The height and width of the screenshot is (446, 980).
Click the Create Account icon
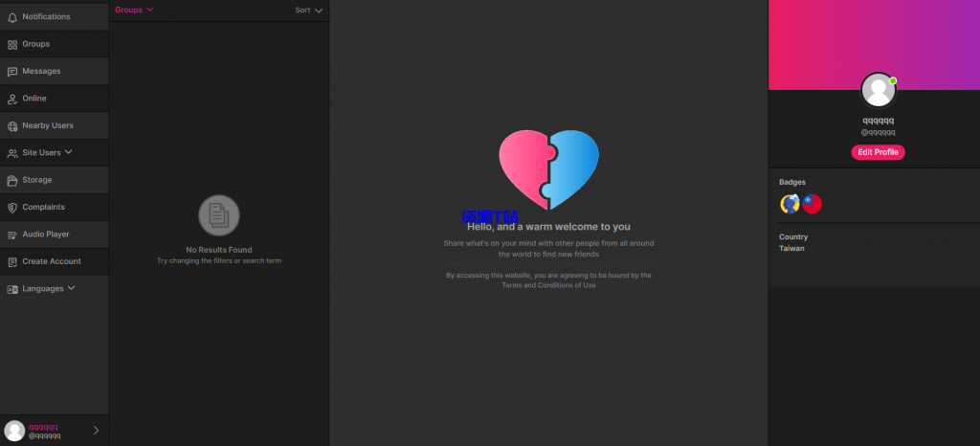click(12, 261)
